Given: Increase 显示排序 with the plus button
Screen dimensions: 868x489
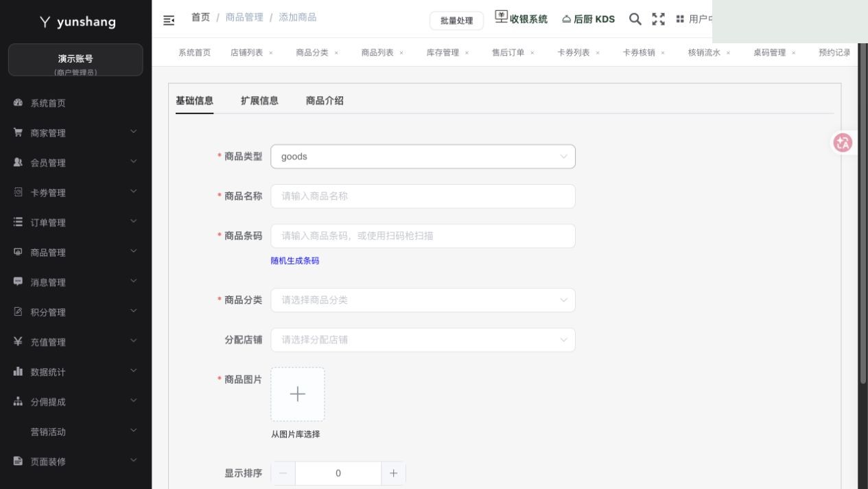Looking at the screenshot, I should pyautogui.click(x=394, y=473).
